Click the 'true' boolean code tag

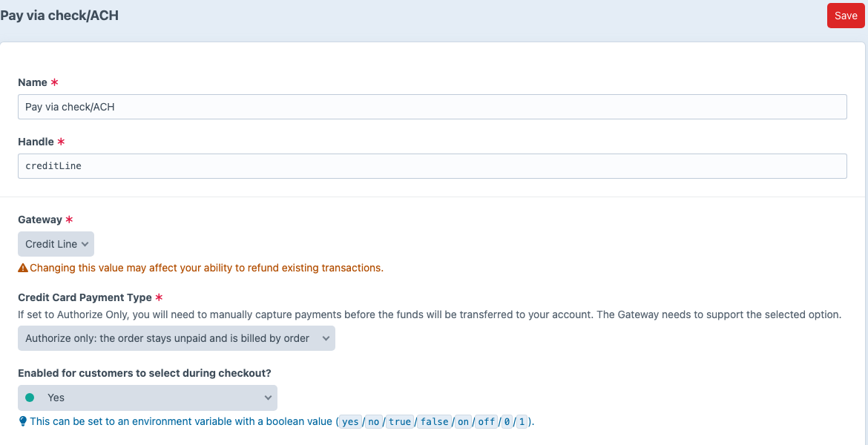pyautogui.click(x=399, y=422)
